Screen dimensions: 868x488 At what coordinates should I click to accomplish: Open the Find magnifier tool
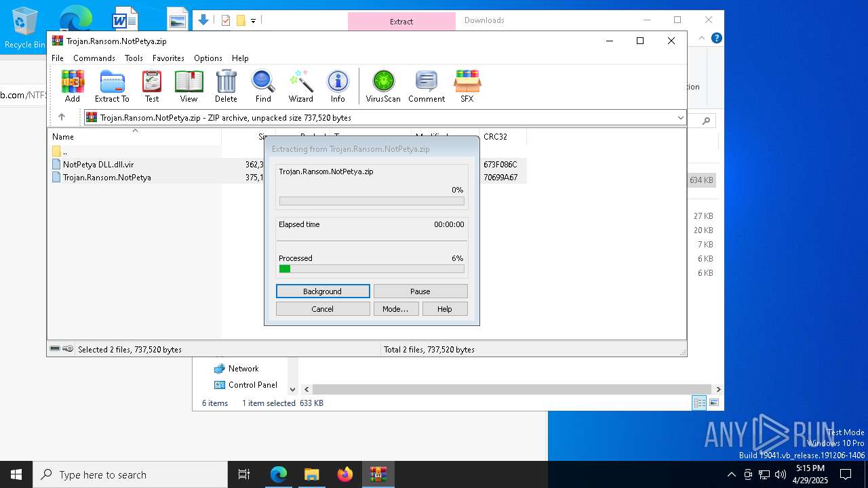[x=263, y=86]
